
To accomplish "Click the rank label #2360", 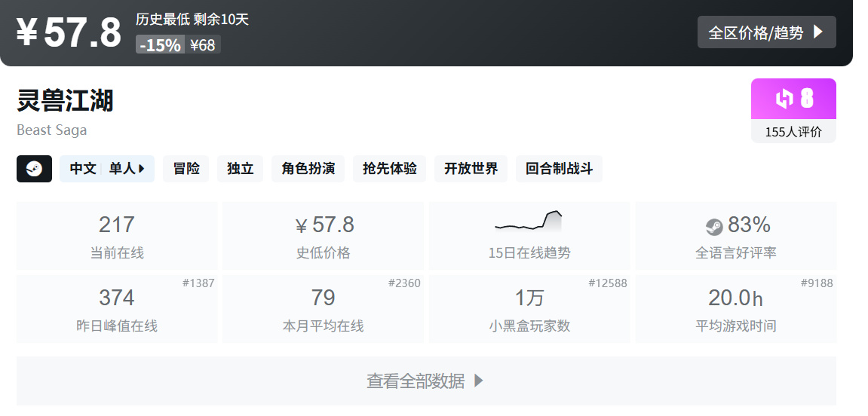I will pos(404,283).
